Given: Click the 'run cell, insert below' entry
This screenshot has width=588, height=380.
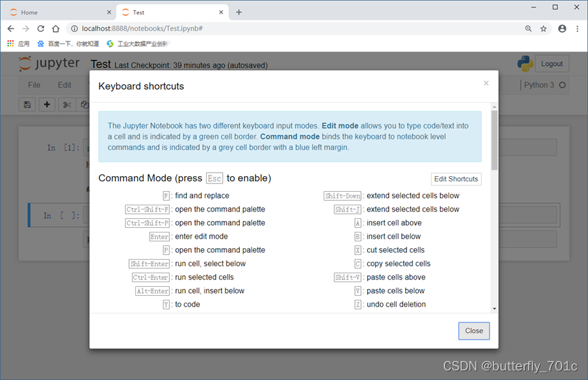Looking at the screenshot, I should (x=209, y=291).
